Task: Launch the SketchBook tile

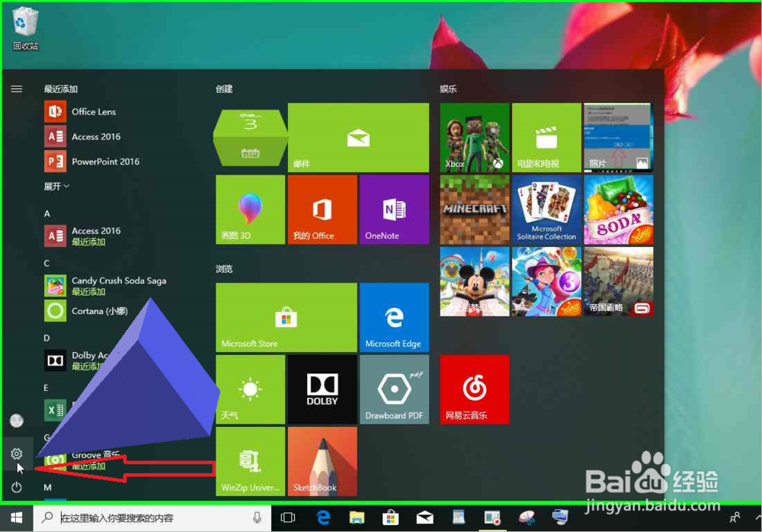Action: pyautogui.click(x=322, y=461)
